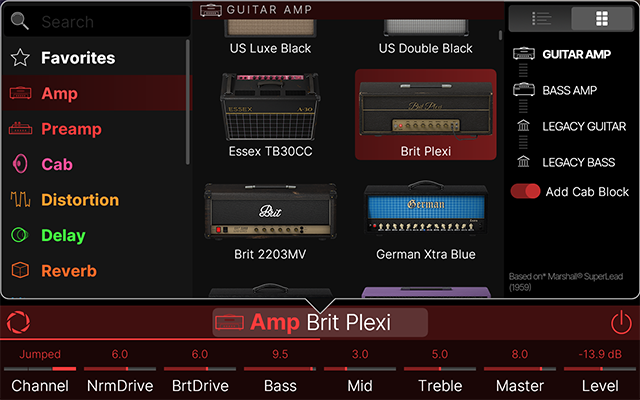This screenshot has width=640, height=400.
Task: Select the Essex TB30CC amp model
Action: click(x=270, y=116)
